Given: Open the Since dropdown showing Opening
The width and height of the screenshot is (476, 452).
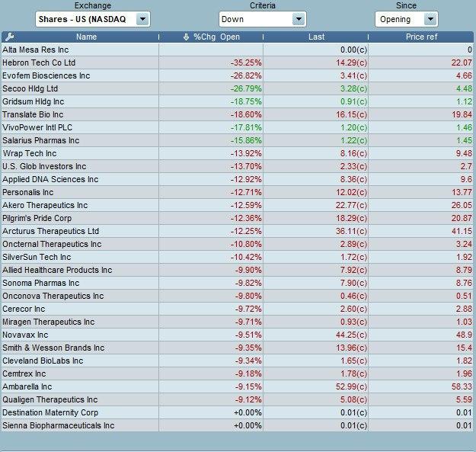Looking at the screenshot, I should [x=406, y=19].
